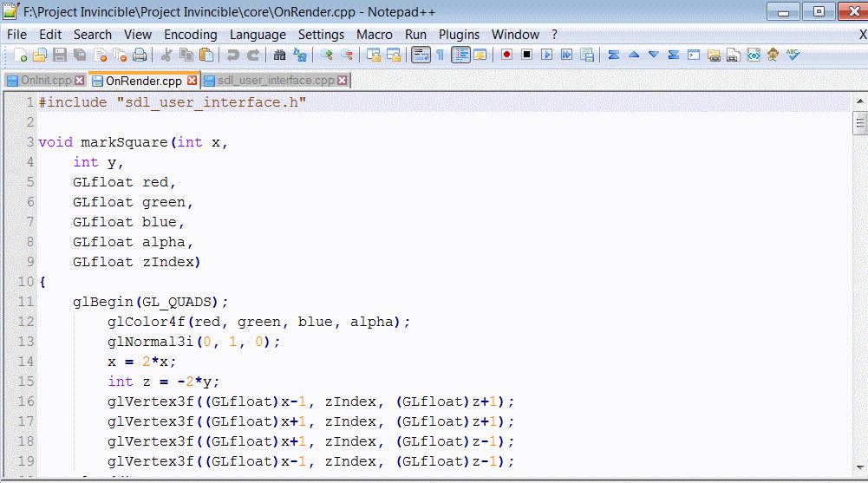This screenshot has height=483, width=868.
Task: Close the OnRender.cpp tab
Action: 193,81
